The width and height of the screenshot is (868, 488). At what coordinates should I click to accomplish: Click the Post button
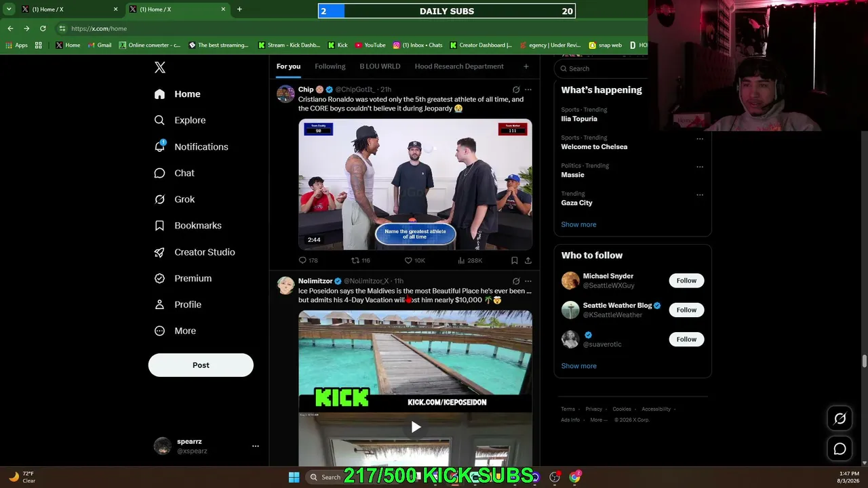tap(201, 365)
